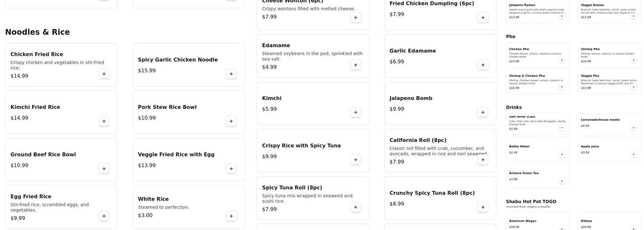
Task: Click the Shabu Hot Pot TOGO heading
Action: tap(531, 201)
